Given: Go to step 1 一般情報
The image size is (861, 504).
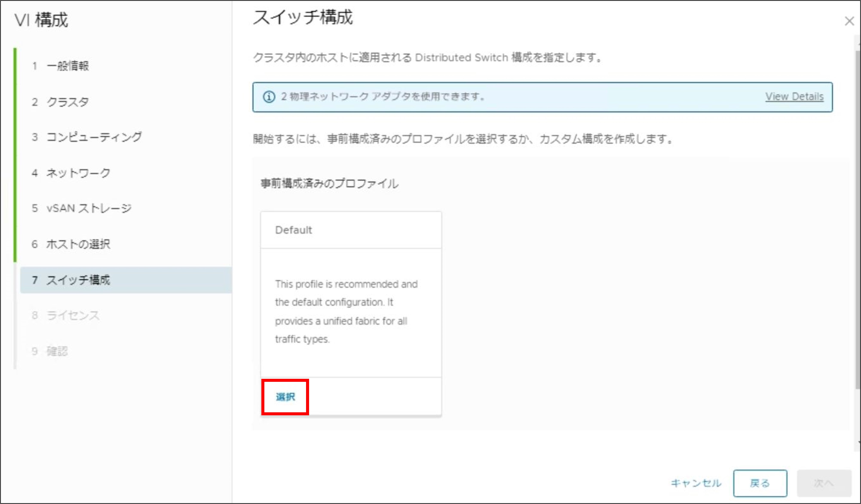Looking at the screenshot, I should coord(67,66).
